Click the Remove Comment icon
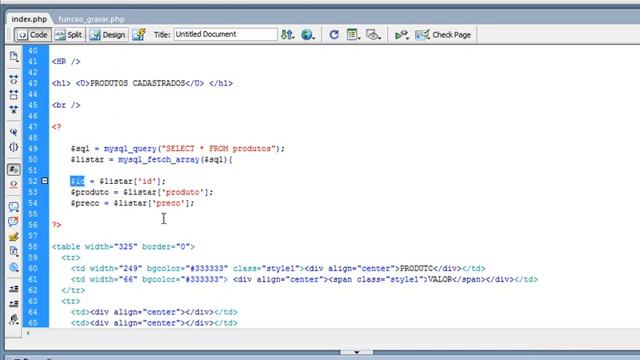Screen dimensions: 640x360 click(x=13, y=222)
